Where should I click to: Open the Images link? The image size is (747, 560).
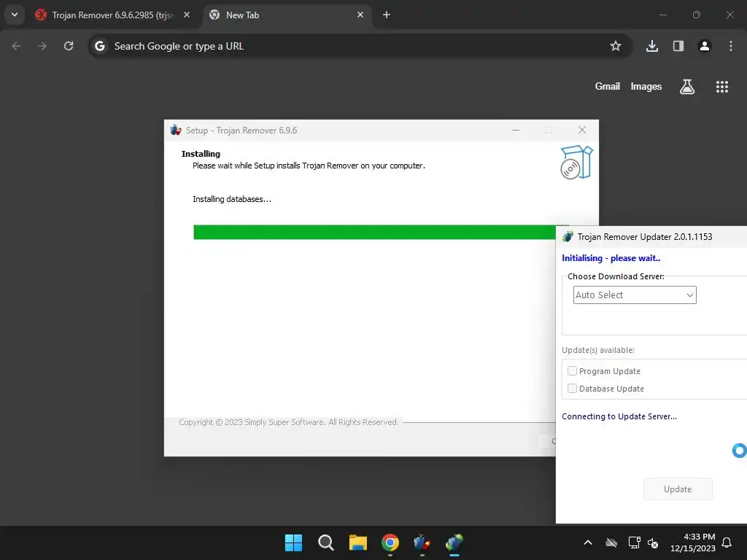(646, 86)
